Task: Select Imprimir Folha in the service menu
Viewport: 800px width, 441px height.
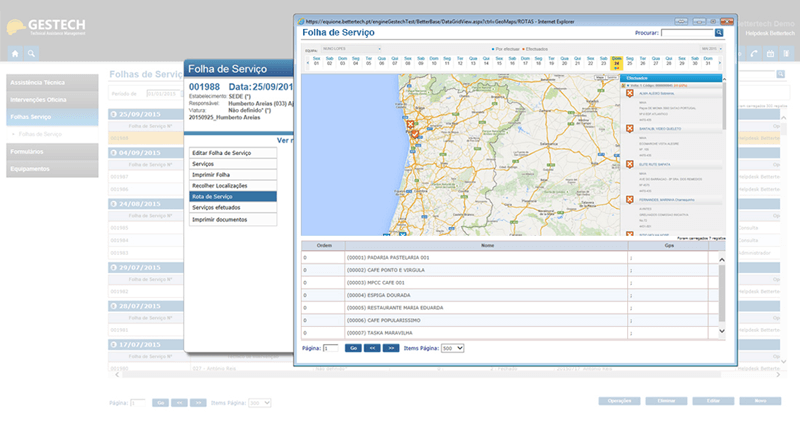Action: pos(232,174)
